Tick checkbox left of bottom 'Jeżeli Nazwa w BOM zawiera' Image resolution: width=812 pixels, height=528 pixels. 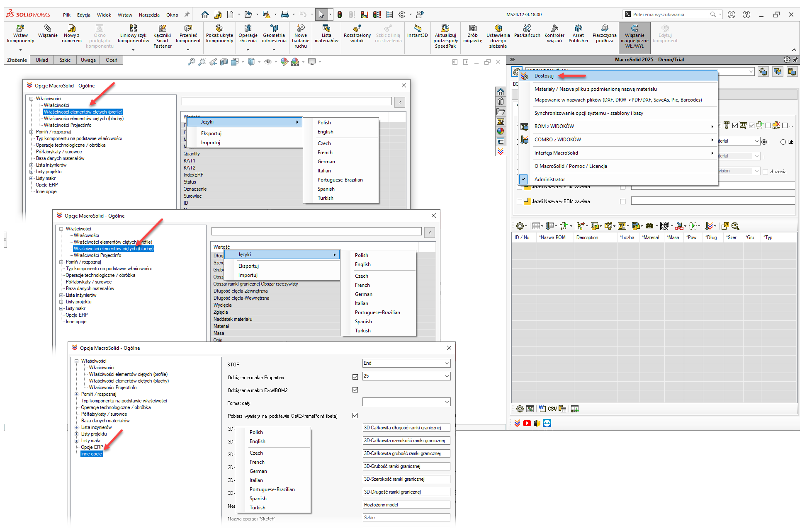pos(519,201)
